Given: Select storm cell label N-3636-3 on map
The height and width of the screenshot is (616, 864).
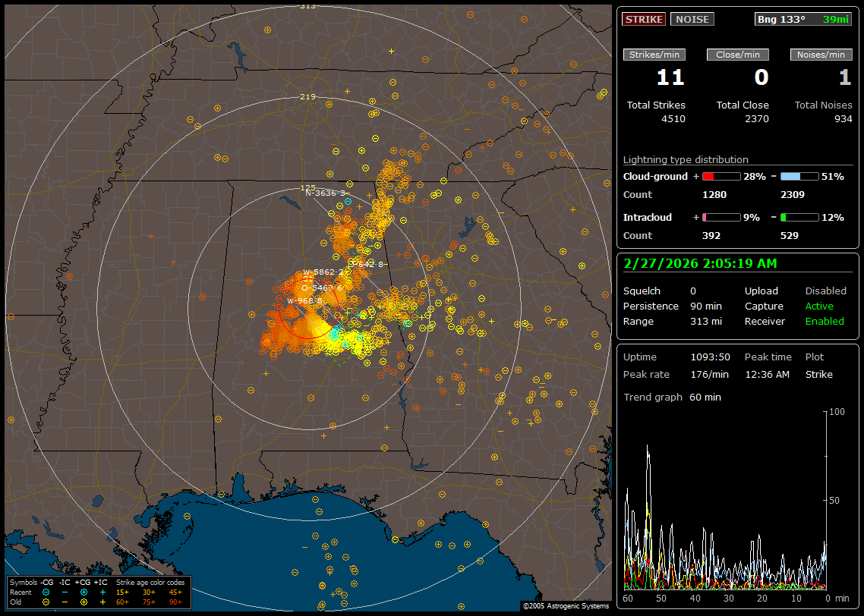Looking at the screenshot, I should click(325, 193).
